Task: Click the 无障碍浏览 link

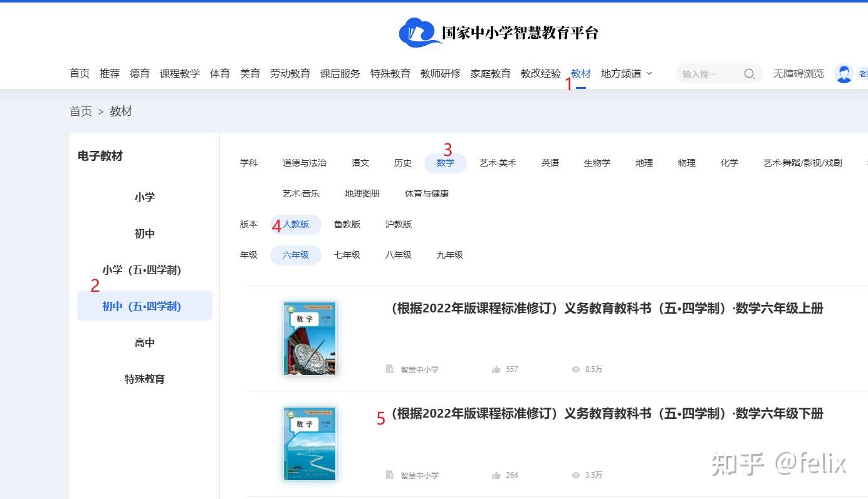Action: click(x=798, y=73)
